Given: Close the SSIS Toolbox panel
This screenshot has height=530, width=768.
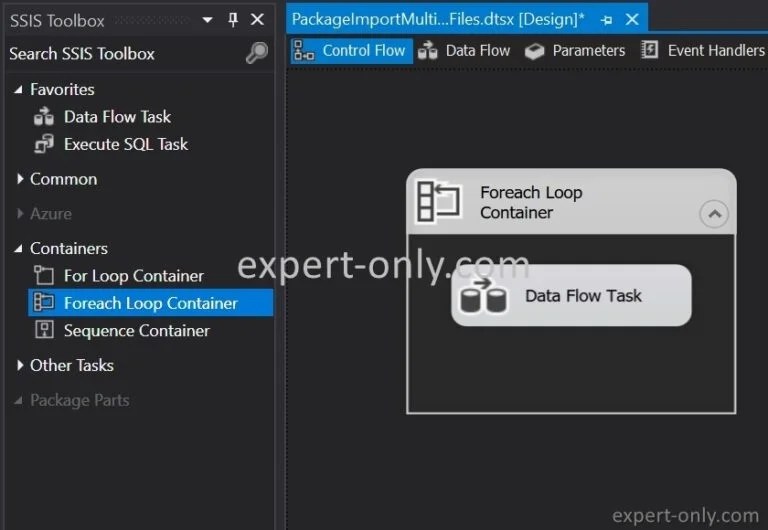Looking at the screenshot, I should [257, 20].
